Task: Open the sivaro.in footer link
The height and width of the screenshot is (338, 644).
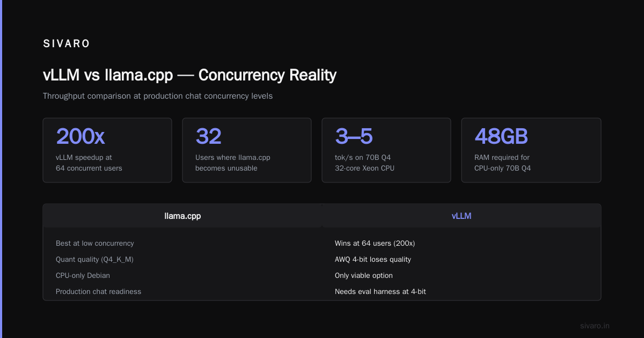Action: click(595, 326)
